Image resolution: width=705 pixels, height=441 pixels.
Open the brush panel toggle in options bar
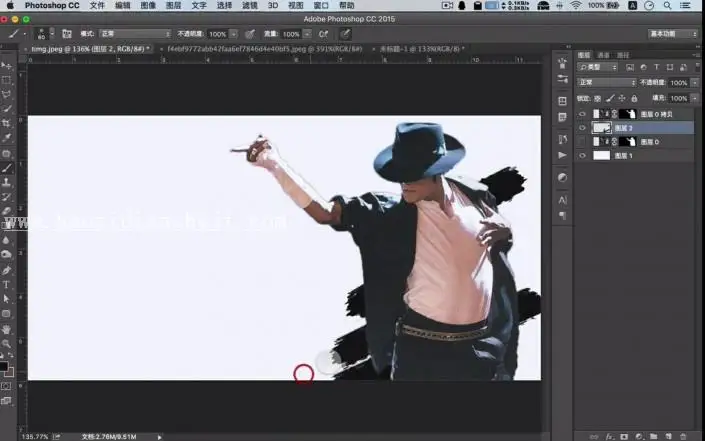[67, 34]
